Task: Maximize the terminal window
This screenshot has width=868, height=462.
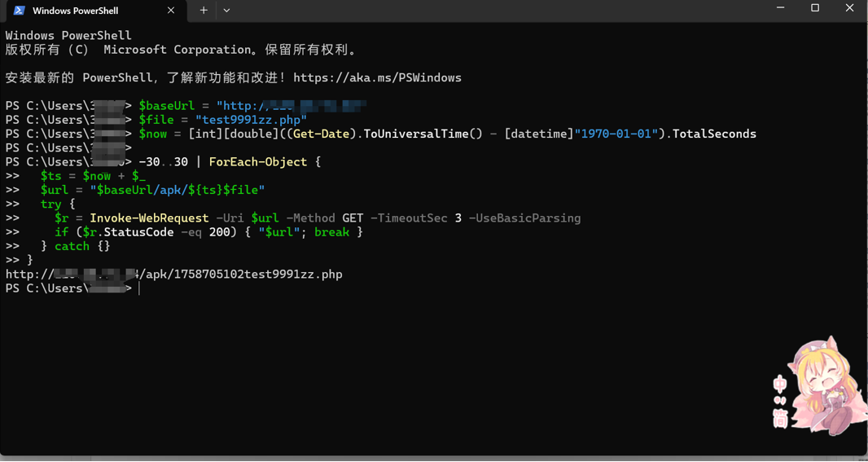Action: [x=815, y=8]
